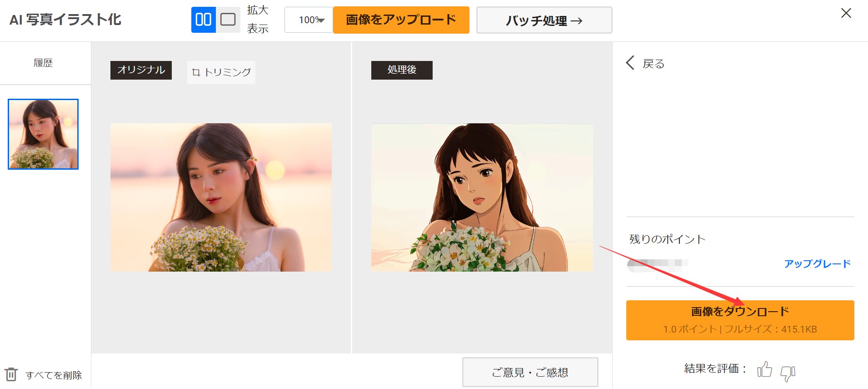Image resolution: width=868 pixels, height=389 pixels.
Task: Rate the result with thumbs down
Action: (x=788, y=373)
